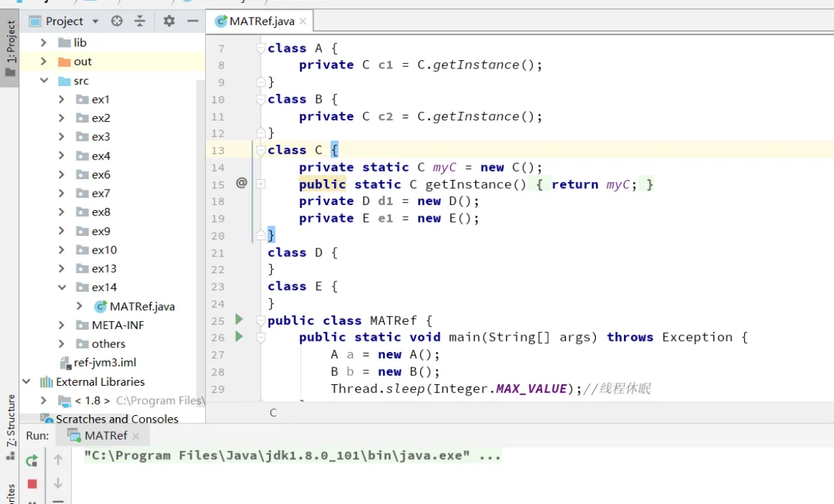Click the ref-jvm3.iml file icon
This screenshot has width=834, height=504.
(x=65, y=363)
